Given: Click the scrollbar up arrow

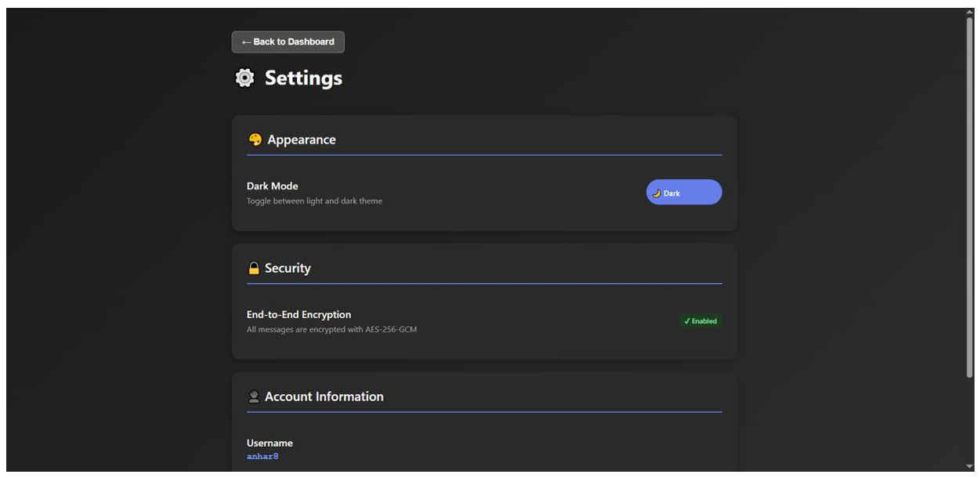Looking at the screenshot, I should 970,13.
